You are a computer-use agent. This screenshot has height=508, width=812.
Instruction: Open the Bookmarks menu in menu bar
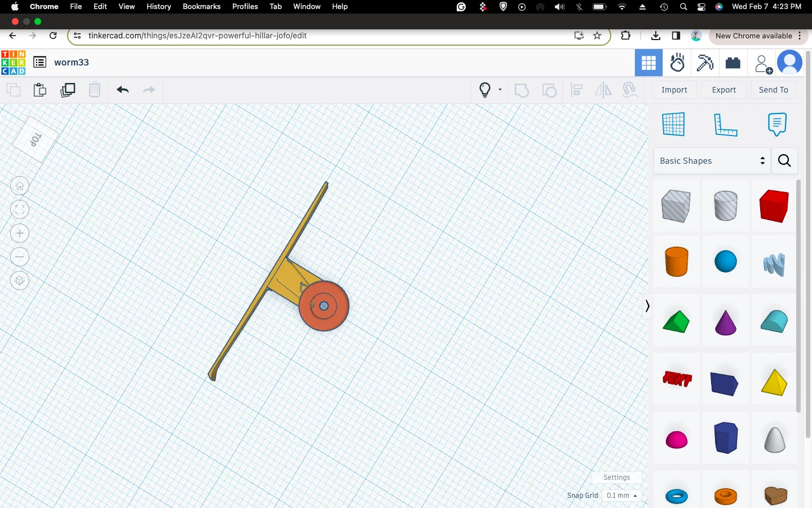pos(201,6)
